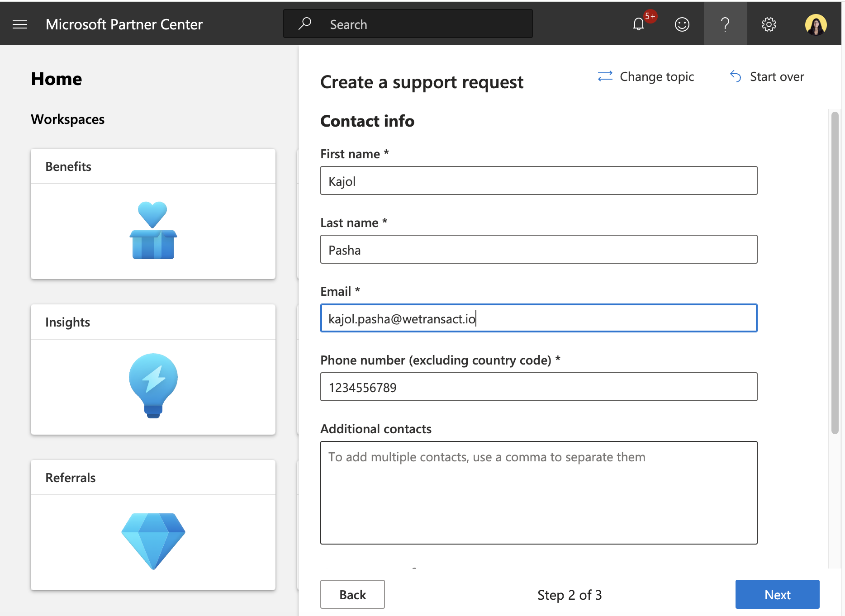Click the Microsoft Partner Center title
Viewport: 845px width, 616px height.
[x=124, y=24]
